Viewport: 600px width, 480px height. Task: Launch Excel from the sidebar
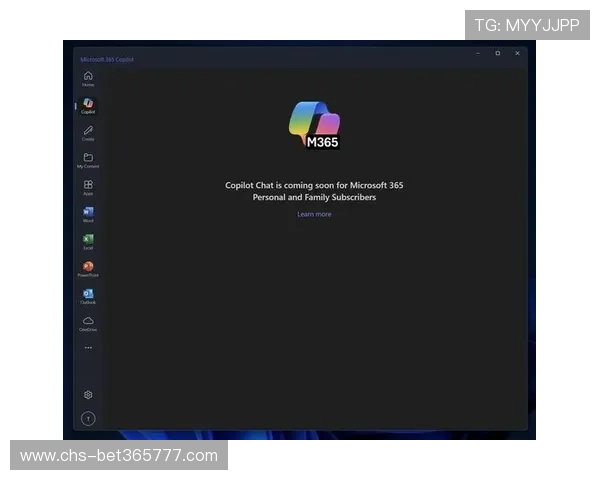click(x=88, y=240)
